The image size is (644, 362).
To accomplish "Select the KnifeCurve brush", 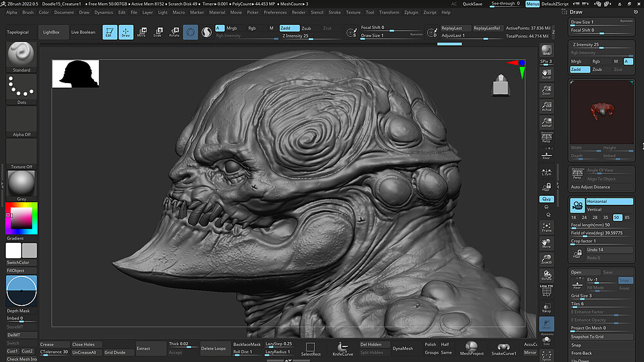I will click(x=343, y=348).
